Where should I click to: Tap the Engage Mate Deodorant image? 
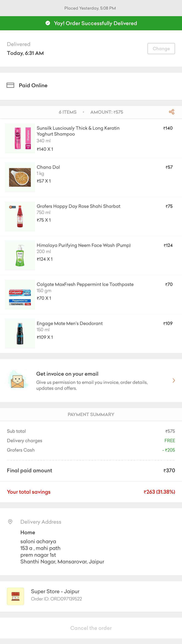[x=20, y=334]
